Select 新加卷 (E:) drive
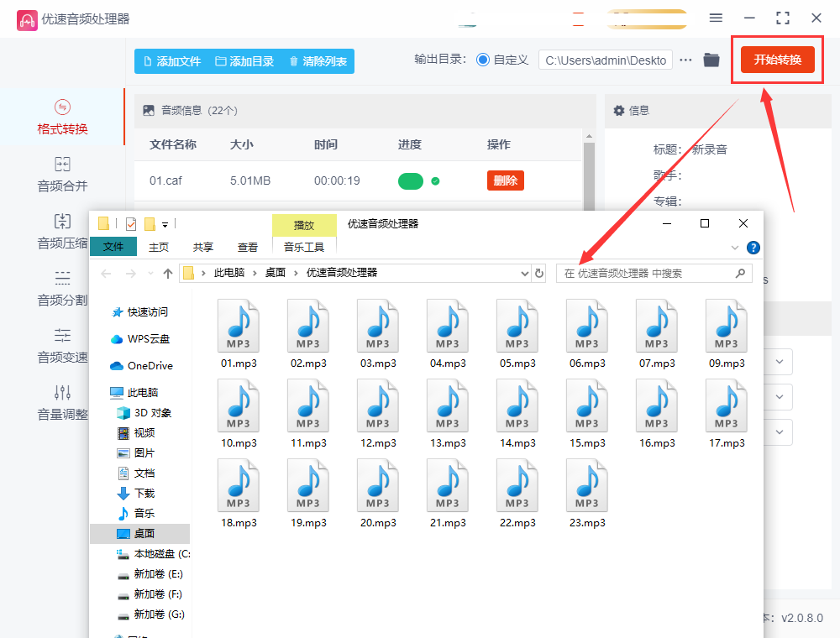Viewport: 840px width, 638px height. (x=150, y=573)
